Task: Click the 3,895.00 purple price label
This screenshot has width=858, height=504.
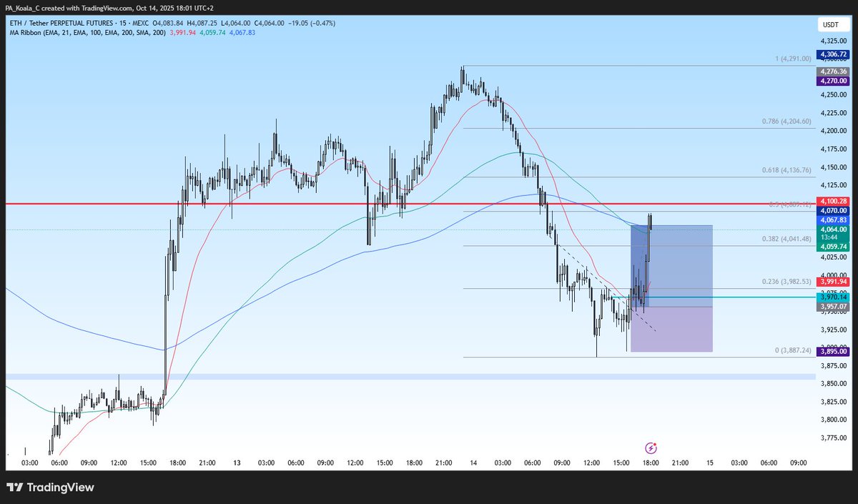Action: coord(834,351)
